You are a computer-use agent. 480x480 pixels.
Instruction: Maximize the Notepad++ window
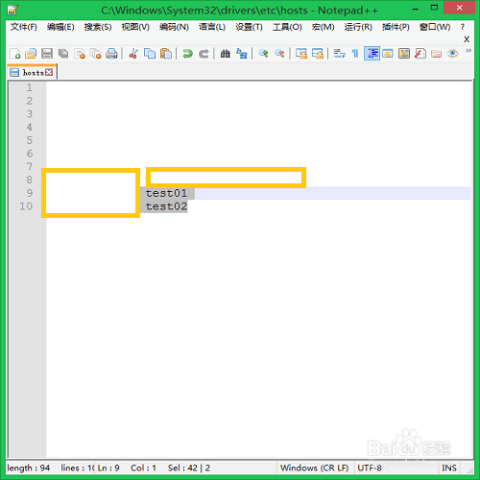coord(434,8)
